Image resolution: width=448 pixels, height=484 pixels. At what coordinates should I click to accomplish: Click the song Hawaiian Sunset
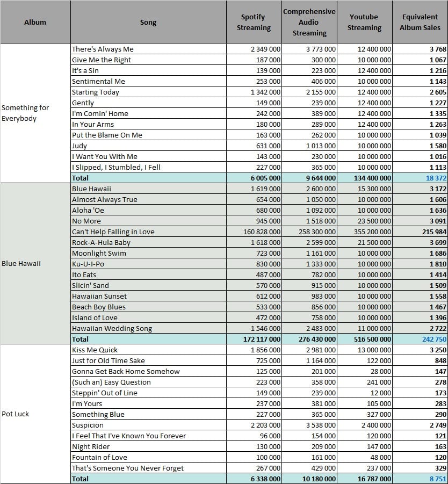pos(148,296)
